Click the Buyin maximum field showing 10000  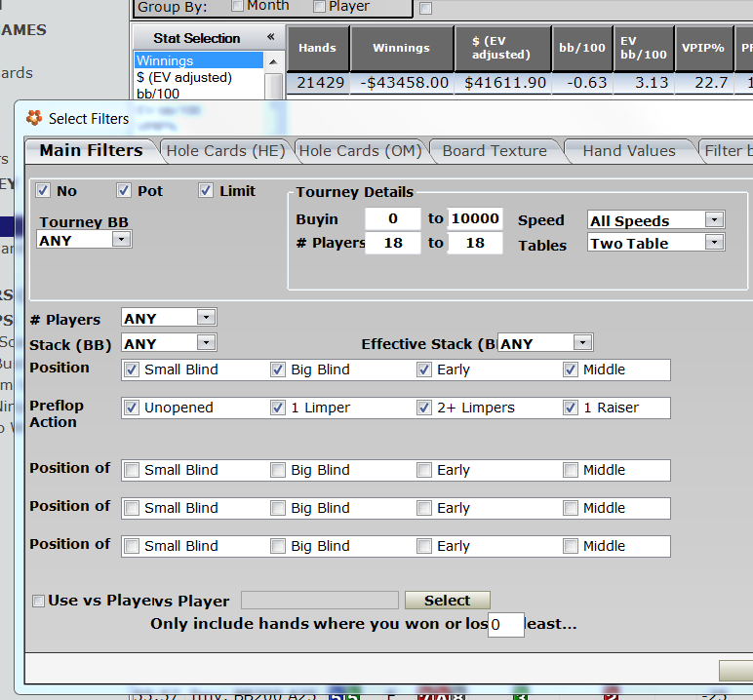point(475,219)
